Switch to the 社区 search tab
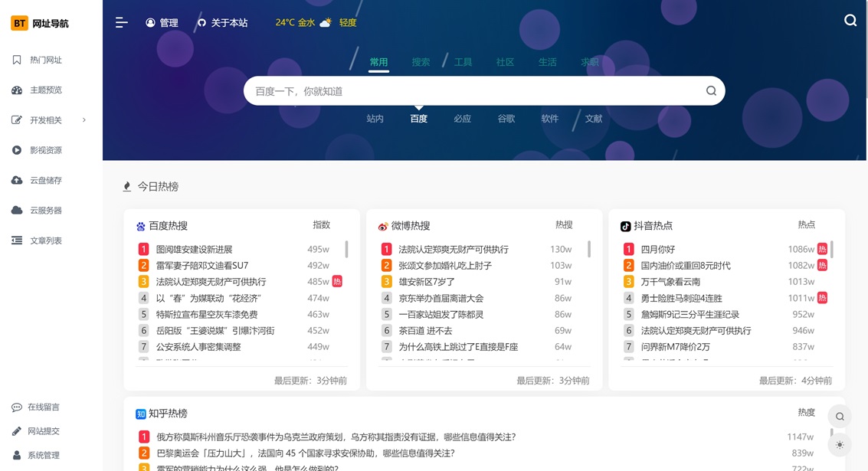Viewport: 868px width, 471px height. pos(505,62)
